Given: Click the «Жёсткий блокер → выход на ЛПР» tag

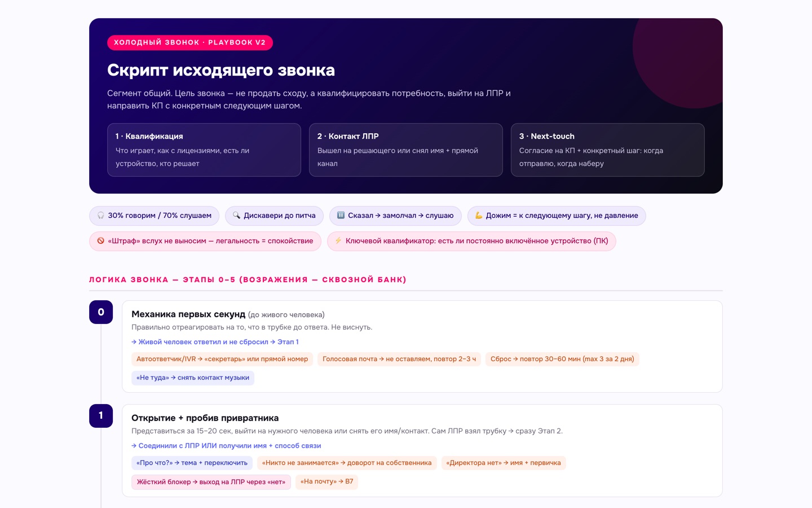Looking at the screenshot, I should [x=211, y=482].
